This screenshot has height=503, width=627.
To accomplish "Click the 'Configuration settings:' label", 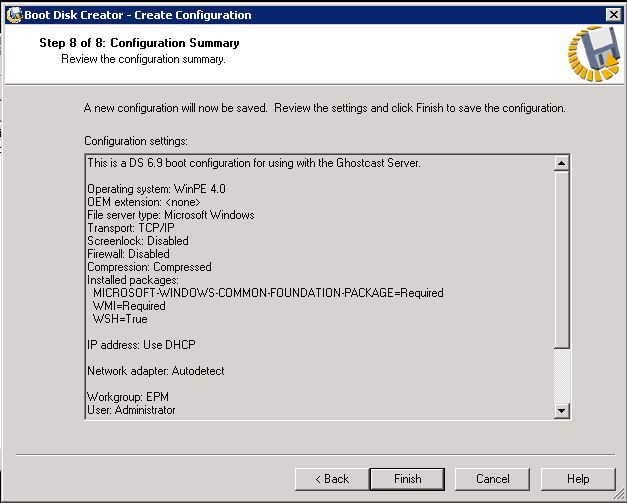I will (x=136, y=141).
